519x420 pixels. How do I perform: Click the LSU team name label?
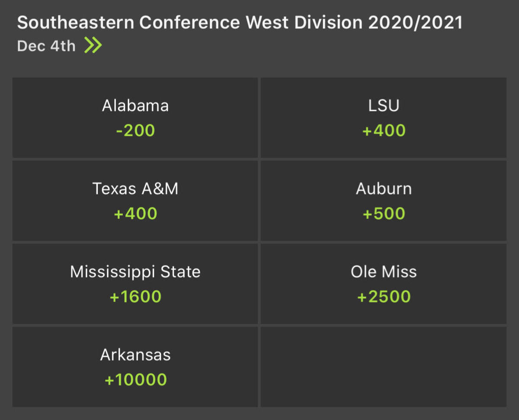[383, 105]
